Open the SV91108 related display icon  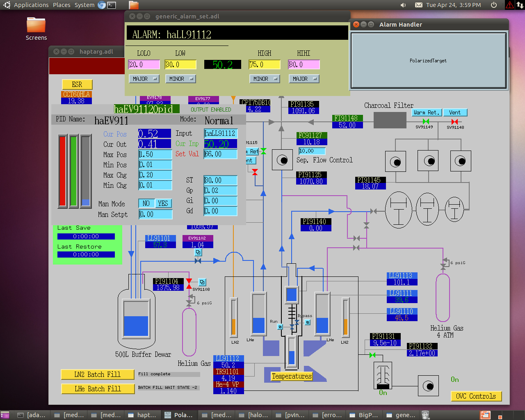(202, 282)
